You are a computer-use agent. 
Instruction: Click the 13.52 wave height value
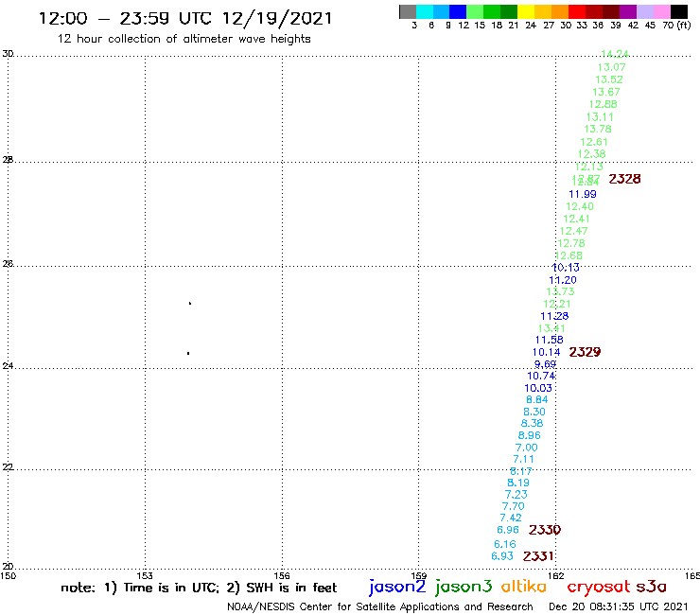tap(609, 79)
